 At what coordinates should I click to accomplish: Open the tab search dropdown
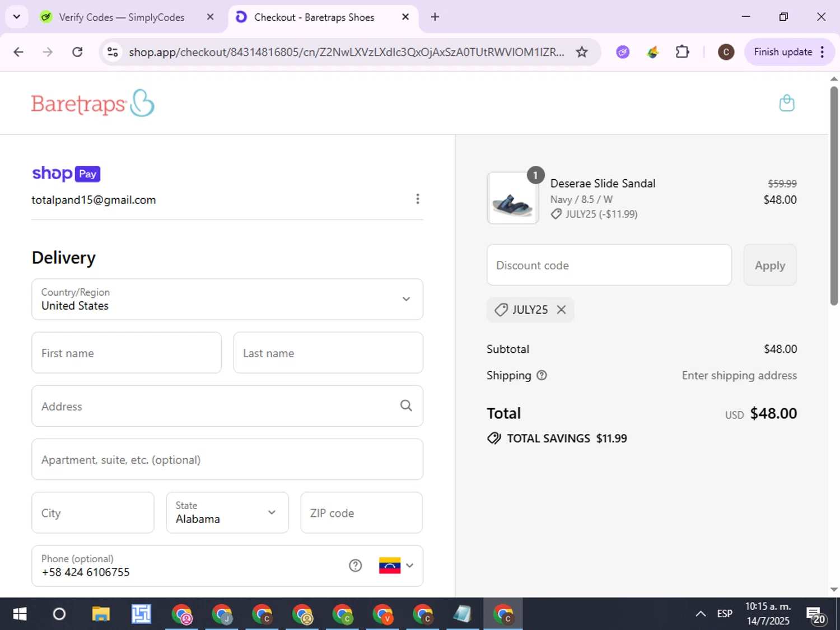(x=17, y=17)
